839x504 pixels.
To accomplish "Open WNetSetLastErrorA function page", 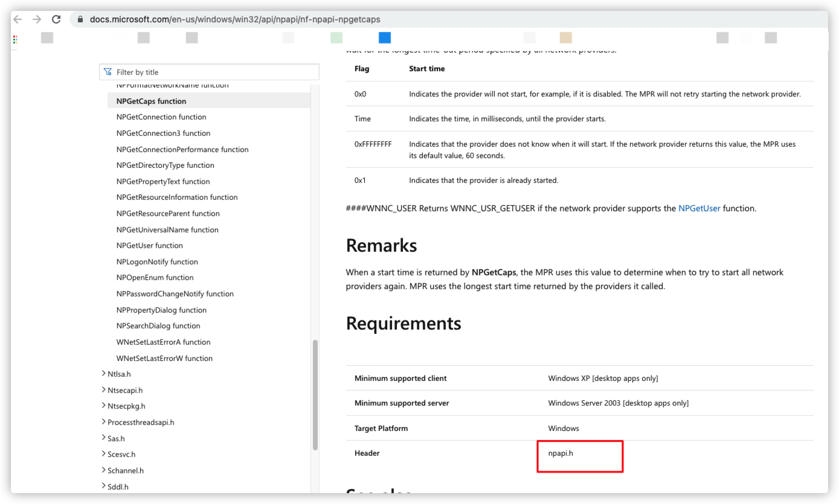I will click(163, 342).
